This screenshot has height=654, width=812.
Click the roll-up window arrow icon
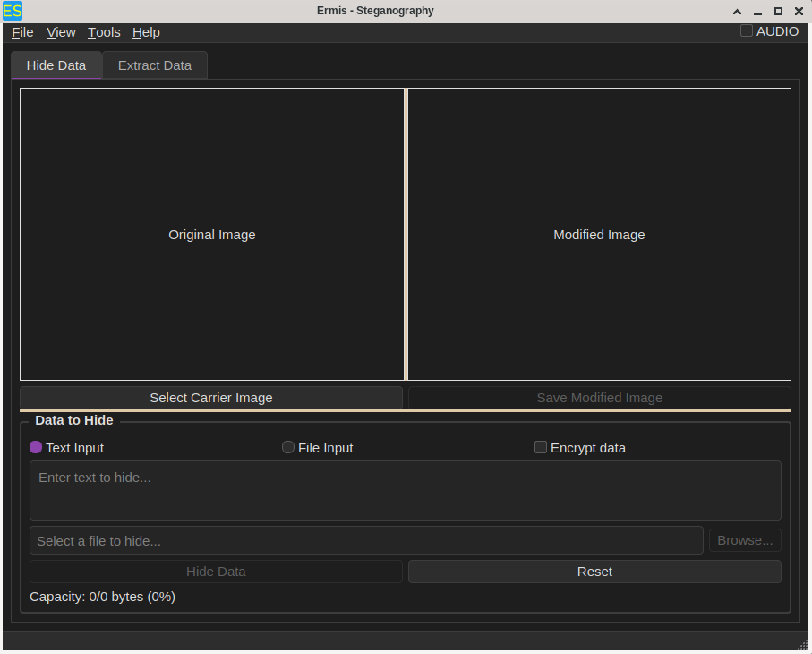[x=737, y=12]
